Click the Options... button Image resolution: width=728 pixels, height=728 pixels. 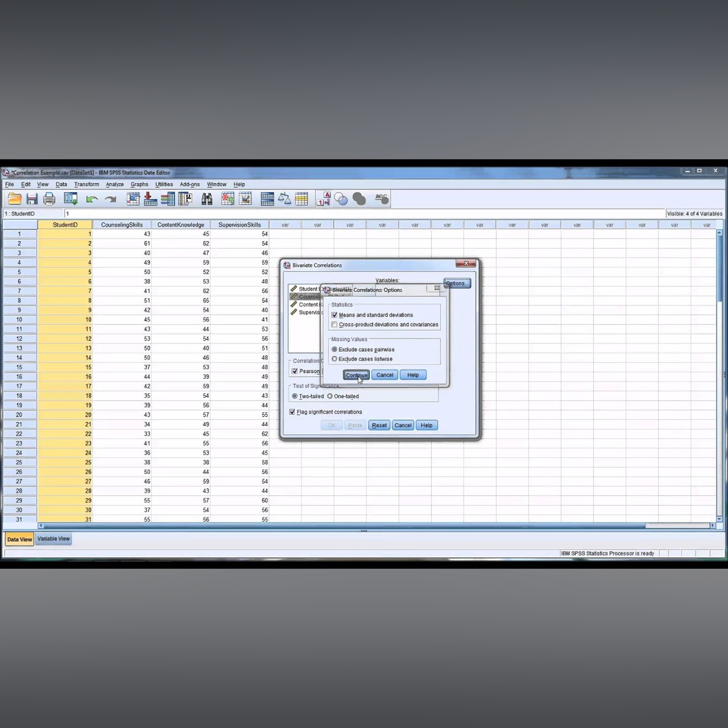[457, 283]
